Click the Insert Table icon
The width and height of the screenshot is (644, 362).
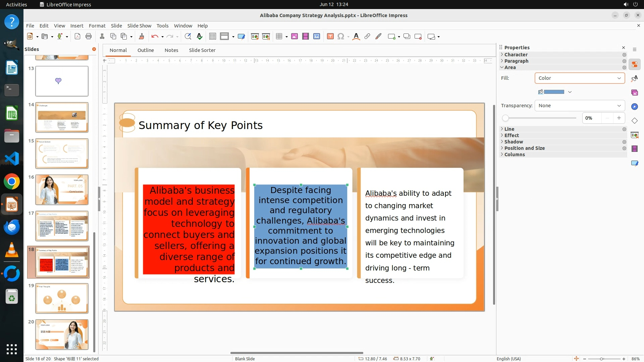279,37
